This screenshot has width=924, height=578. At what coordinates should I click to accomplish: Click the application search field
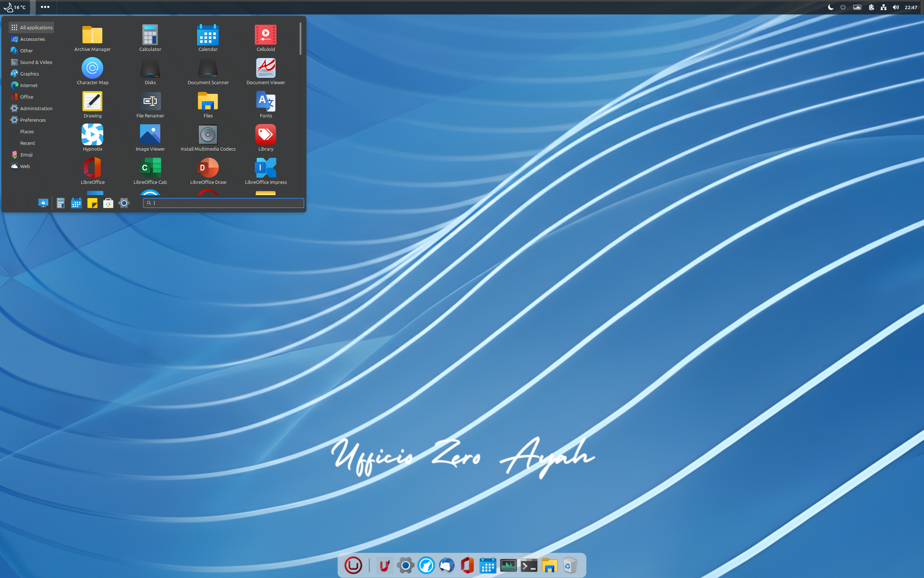223,203
